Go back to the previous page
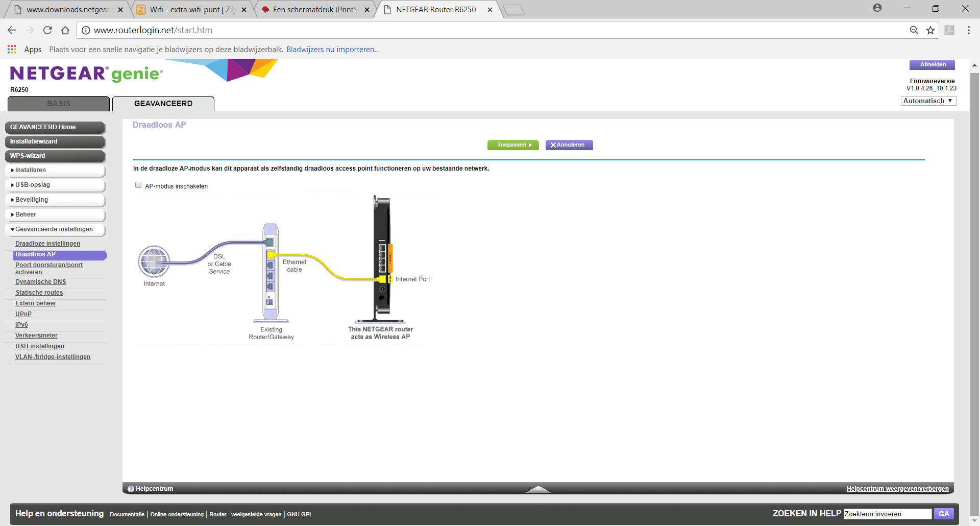The width and height of the screenshot is (980, 526). pyautogui.click(x=11, y=30)
